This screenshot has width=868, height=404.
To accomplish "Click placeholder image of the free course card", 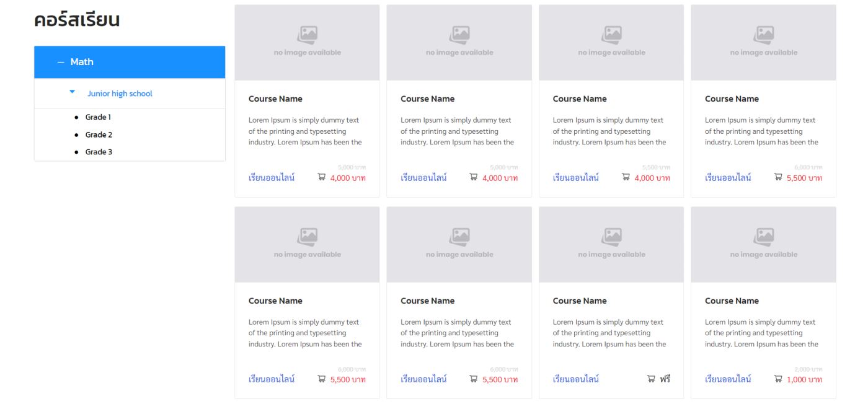I will tap(611, 244).
